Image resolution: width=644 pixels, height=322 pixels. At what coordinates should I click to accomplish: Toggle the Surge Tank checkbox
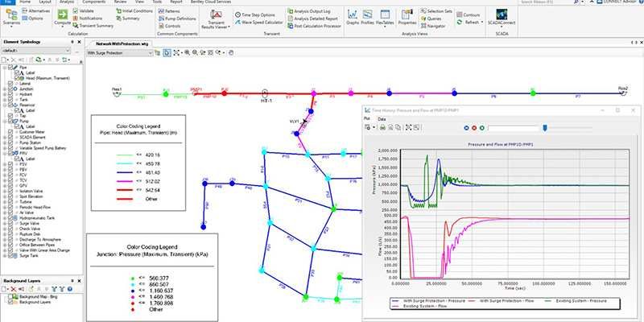click(x=11, y=254)
